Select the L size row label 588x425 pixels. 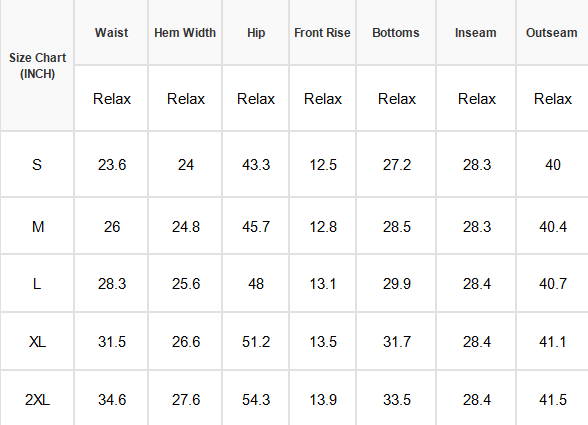point(37,284)
